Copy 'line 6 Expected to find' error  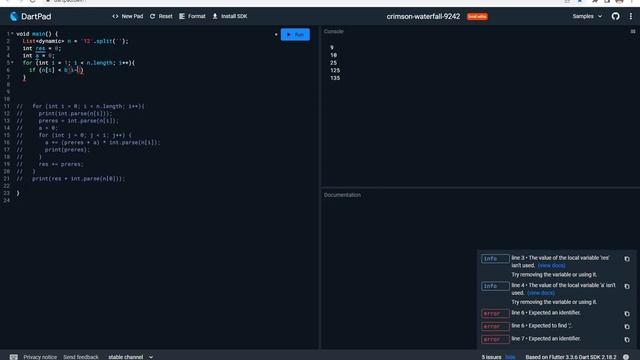coord(627,327)
